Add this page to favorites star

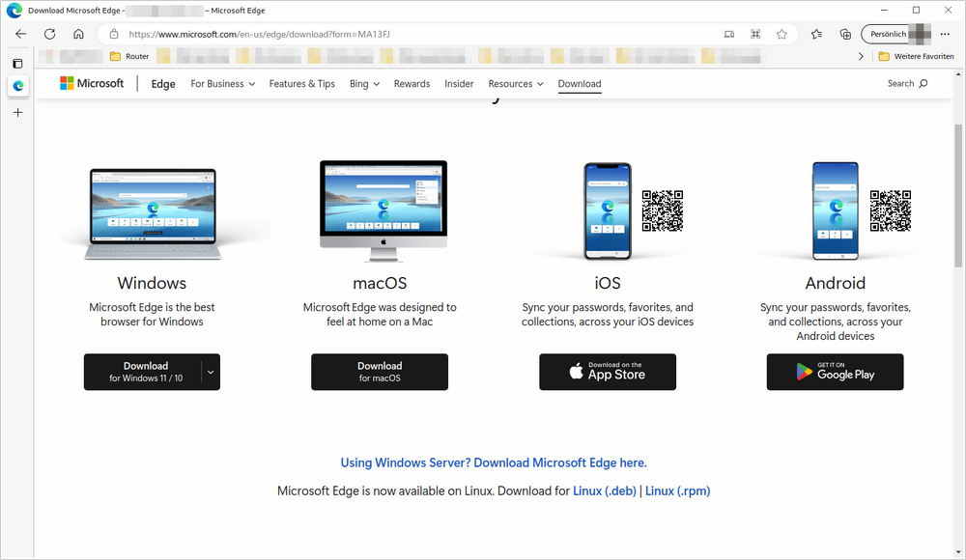pyautogui.click(x=781, y=34)
